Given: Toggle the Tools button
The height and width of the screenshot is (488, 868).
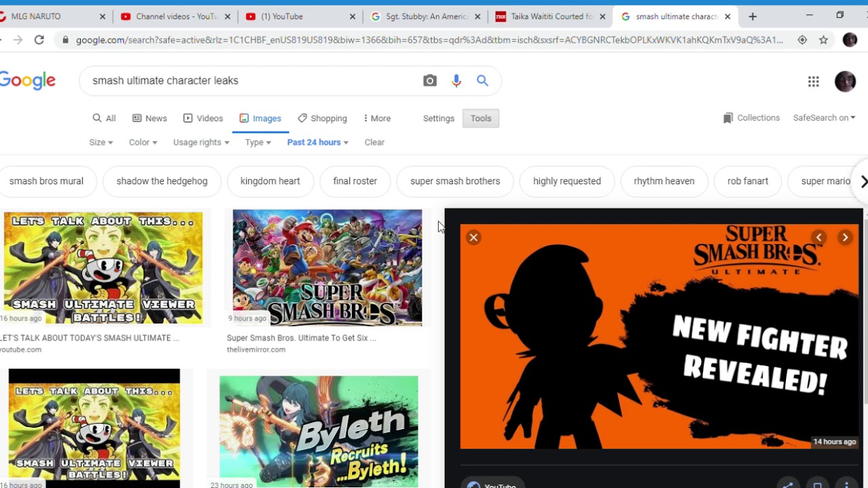Looking at the screenshot, I should 481,118.
